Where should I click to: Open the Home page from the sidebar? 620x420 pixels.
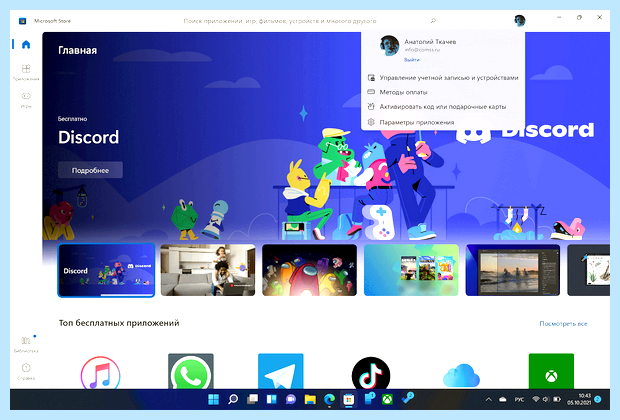click(x=26, y=44)
